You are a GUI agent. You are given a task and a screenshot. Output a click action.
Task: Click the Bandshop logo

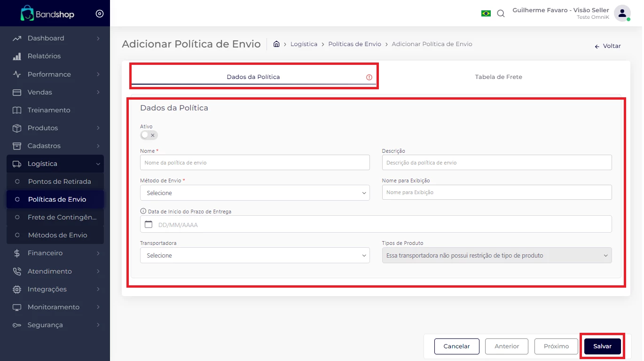pos(47,14)
